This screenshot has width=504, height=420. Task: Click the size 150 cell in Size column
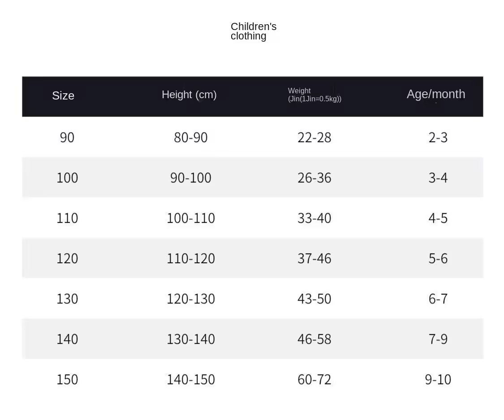[x=67, y=379]
